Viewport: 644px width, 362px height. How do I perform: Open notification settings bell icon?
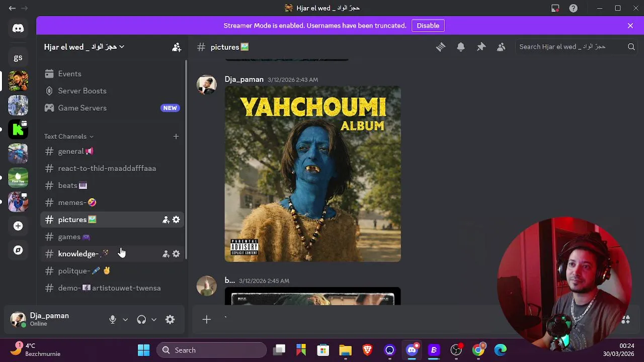pyautogui.click(x=461, y=47)
